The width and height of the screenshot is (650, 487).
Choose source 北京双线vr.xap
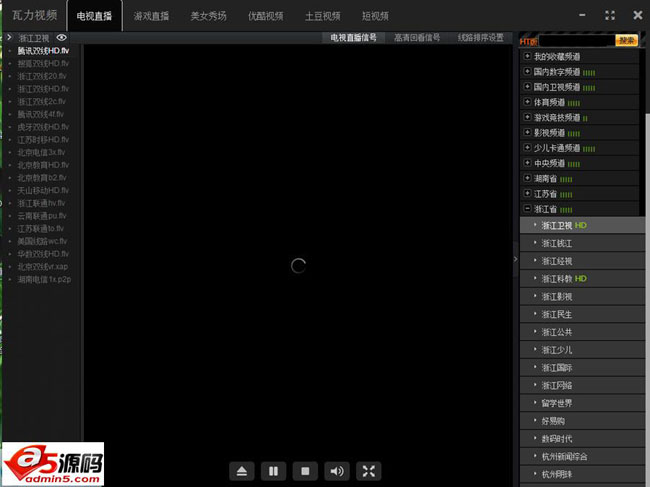(43, 267)
